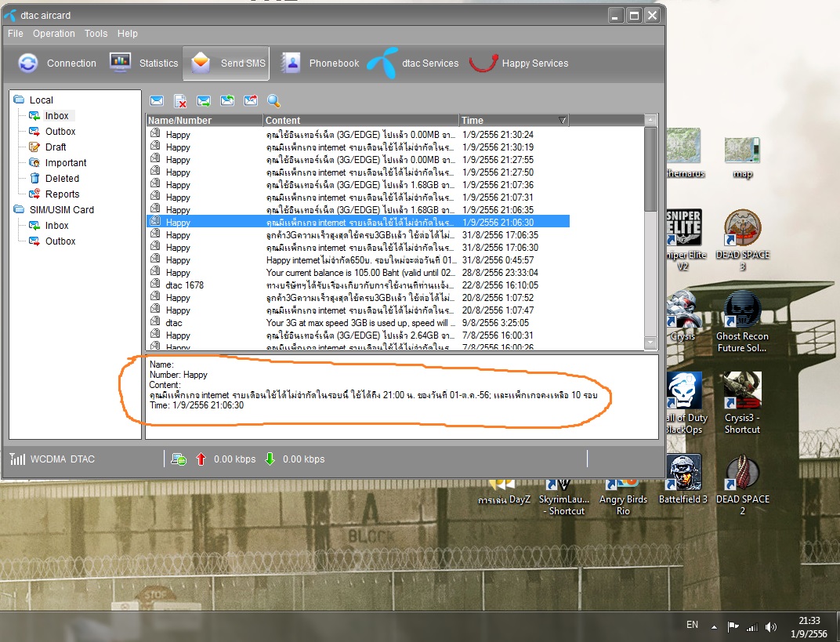This screenshot has height=642, width=840.
Task: Select the "Your 3G at max speed" message
Action: (358, 323)
